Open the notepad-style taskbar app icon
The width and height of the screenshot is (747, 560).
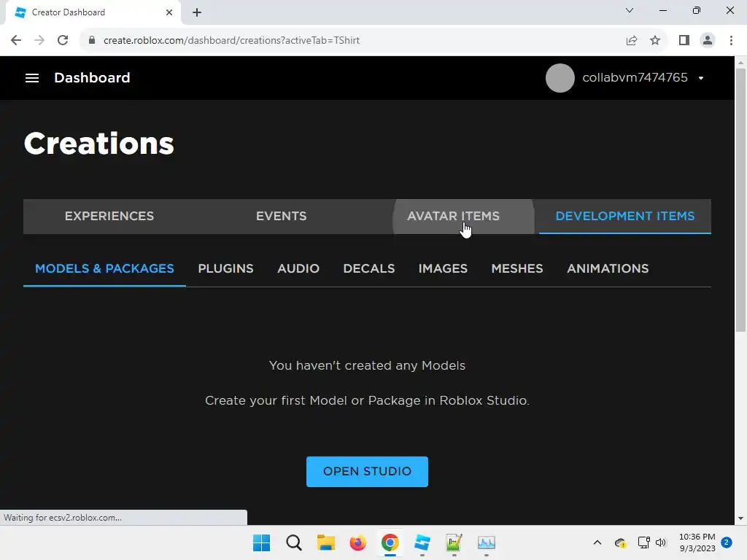(x=454, y=542)
